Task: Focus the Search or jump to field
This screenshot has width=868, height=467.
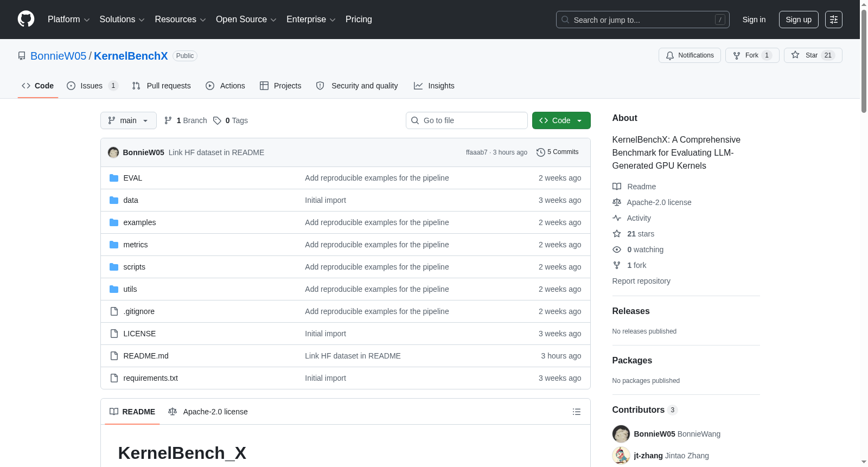Action: 643,20
